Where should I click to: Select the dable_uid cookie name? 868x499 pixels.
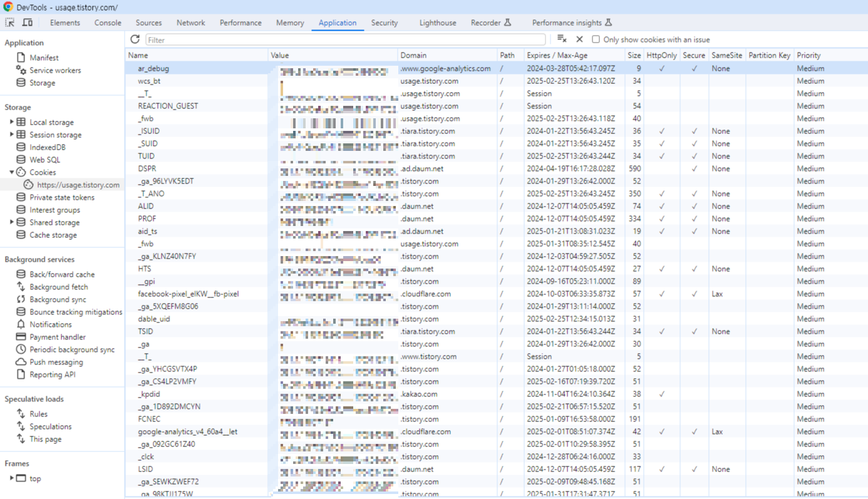(x=154, y=319)
